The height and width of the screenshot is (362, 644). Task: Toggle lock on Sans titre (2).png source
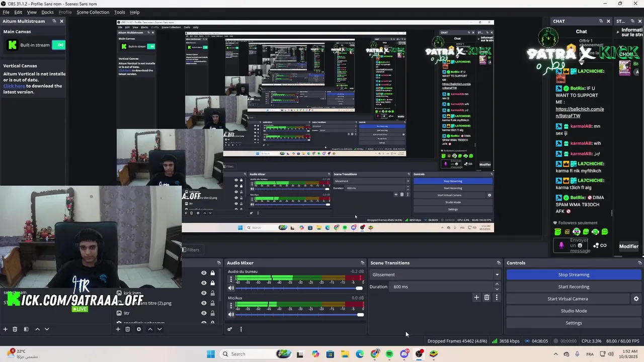[x=212, y=303]
